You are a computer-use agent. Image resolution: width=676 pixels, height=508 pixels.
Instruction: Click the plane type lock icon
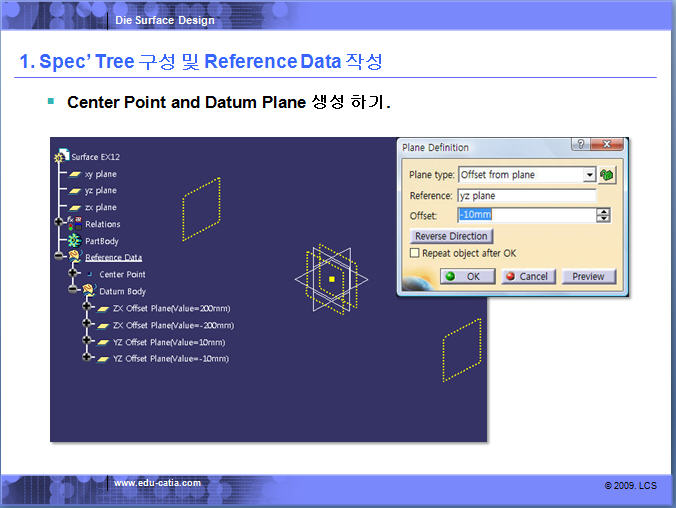pyautogui.click(x=607, y=175)
